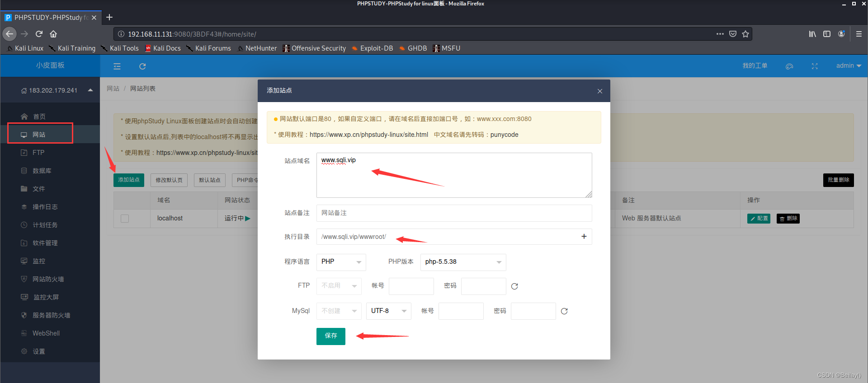Open 软件管理 in the sidebar

(50, 243)
